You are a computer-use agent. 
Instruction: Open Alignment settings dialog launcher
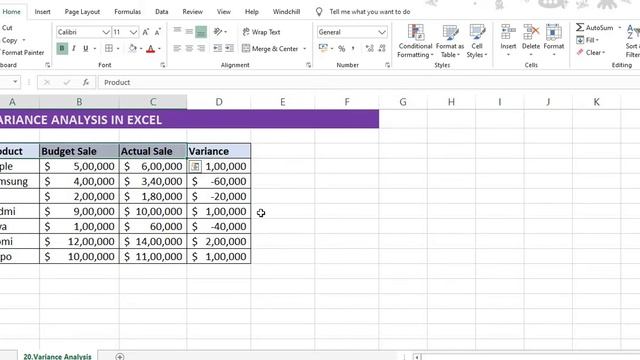pyautogui.click(x=308, y=65)
